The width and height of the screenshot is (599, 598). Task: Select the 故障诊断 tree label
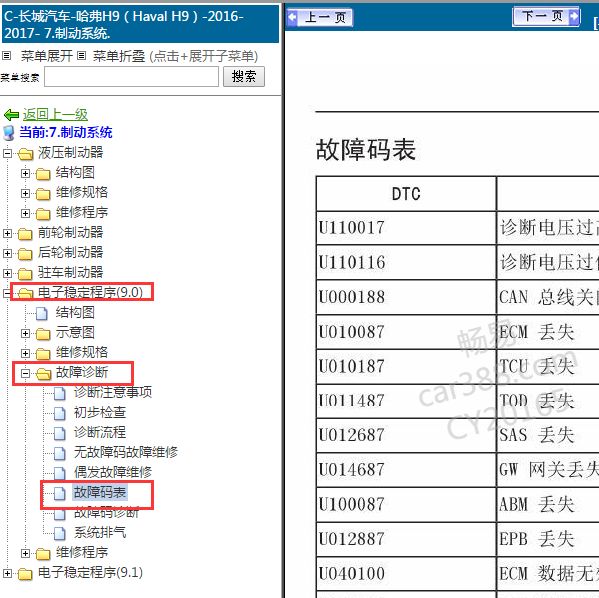click(x=82, y=372)
